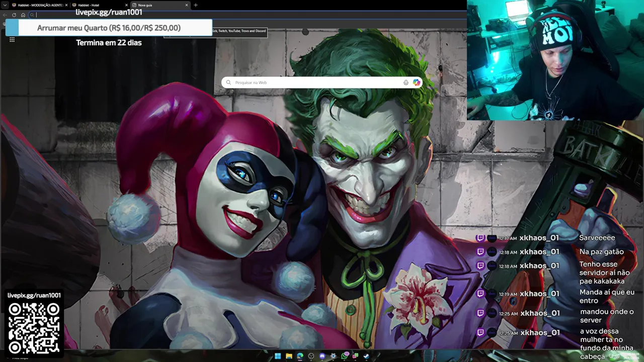644x362 pixels.
Task: Close the Nova guia tab
Action: pyautogui.click(x=187, y=5)
